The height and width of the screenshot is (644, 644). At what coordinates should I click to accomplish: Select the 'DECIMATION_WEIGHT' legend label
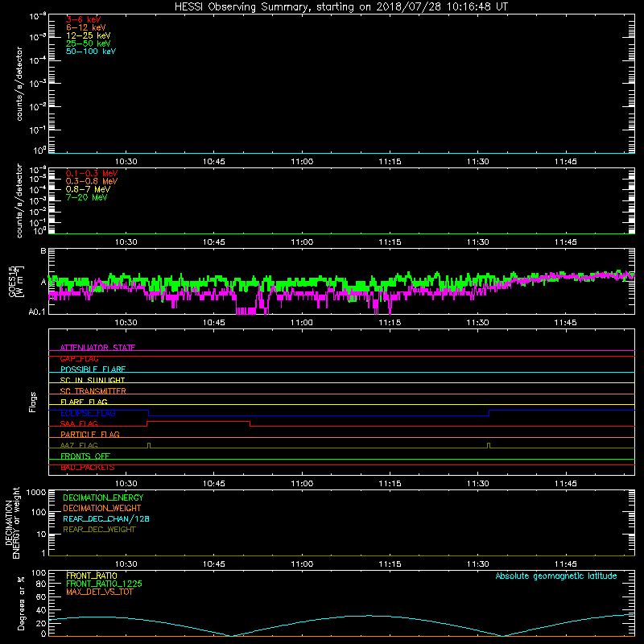(102, 508)
